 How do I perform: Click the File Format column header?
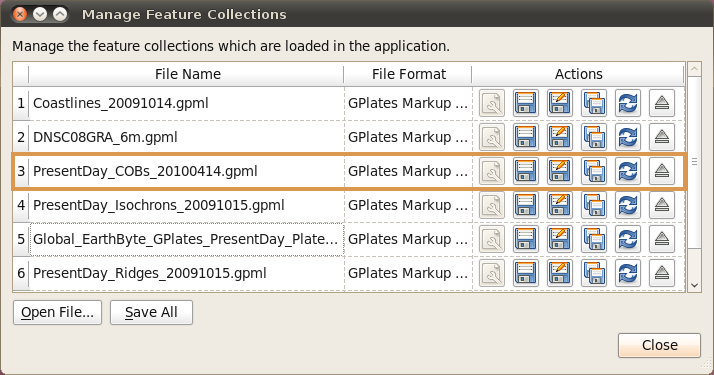point(408,74)
